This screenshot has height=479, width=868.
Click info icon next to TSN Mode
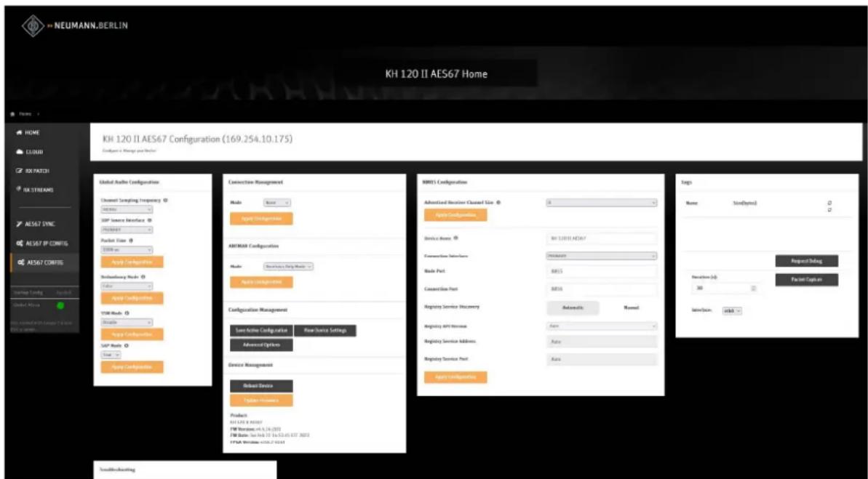(127, 313)
